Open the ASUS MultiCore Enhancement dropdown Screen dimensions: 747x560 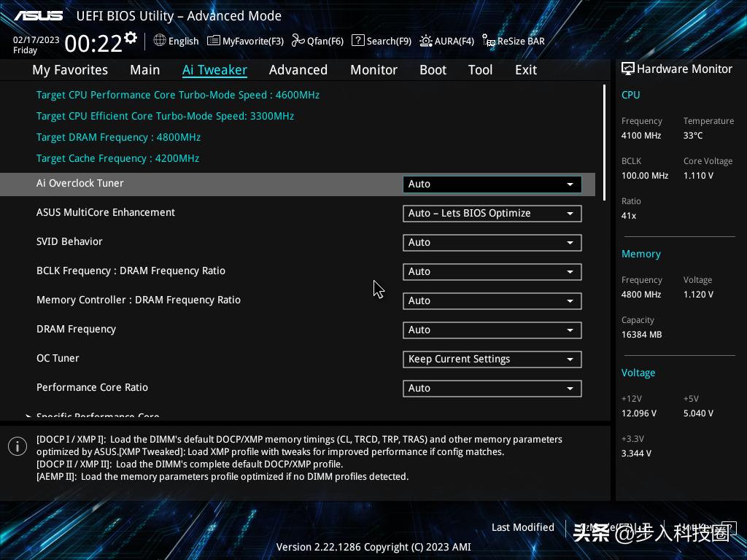click(492, 214)
